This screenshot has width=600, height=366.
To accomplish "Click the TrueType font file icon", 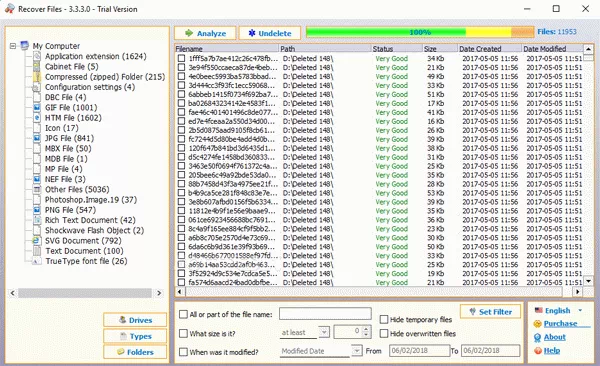I will coord(37,261).
